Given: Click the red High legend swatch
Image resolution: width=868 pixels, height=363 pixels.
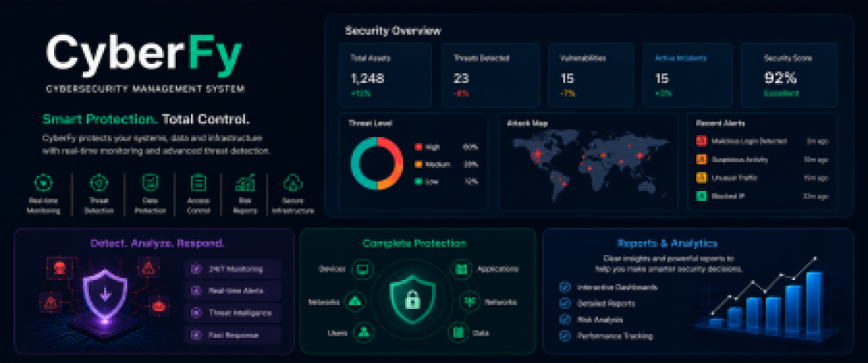Looking at the screenshot, I should click(x=418, y=147).
